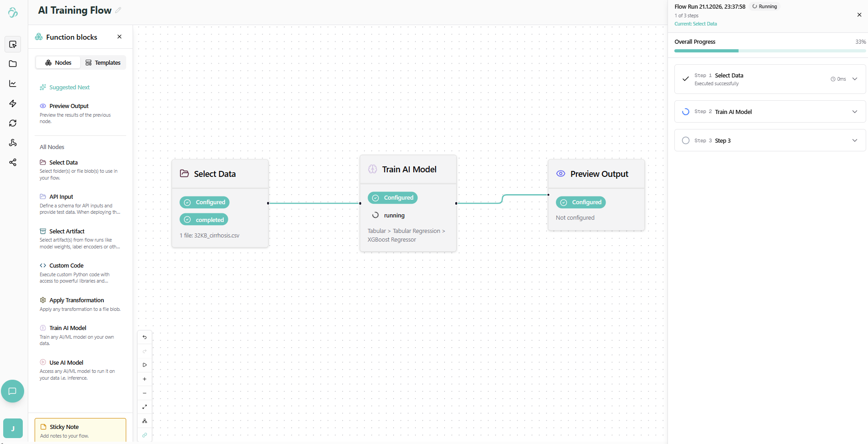This screenshot has height=444, width=868.
Task: Click the Overall Progress bar
Action: pos(770,51)
